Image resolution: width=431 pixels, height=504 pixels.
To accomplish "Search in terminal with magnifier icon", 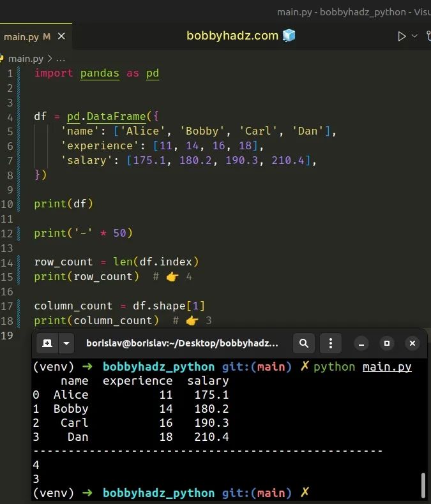I will coord(304,343).
